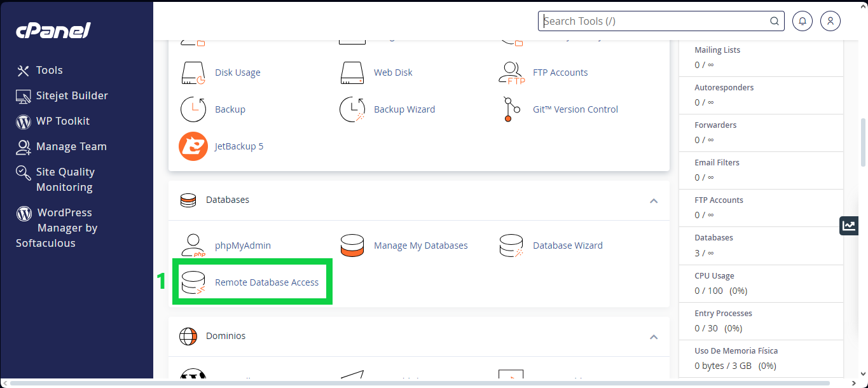Collapse the Databases section

654,200
